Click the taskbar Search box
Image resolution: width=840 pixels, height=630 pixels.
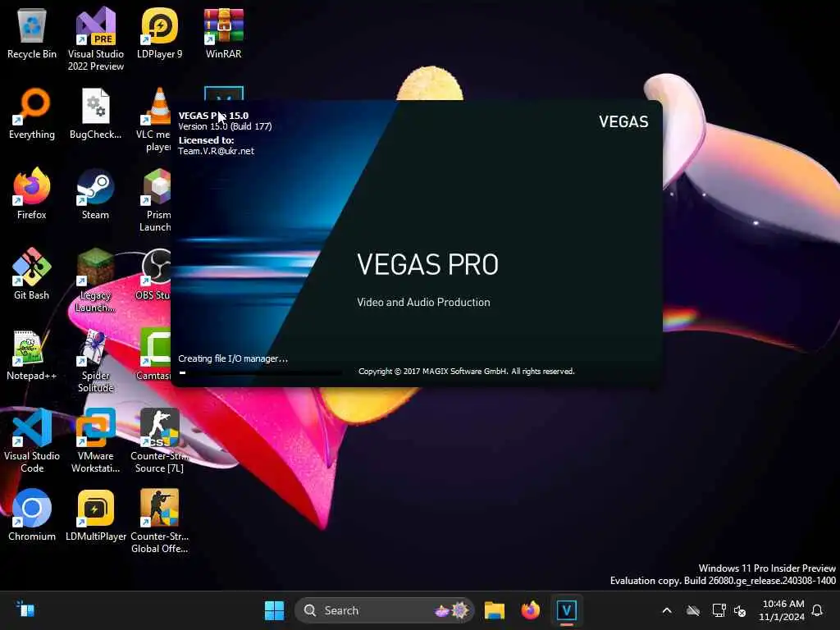click(x=384, y=610)
